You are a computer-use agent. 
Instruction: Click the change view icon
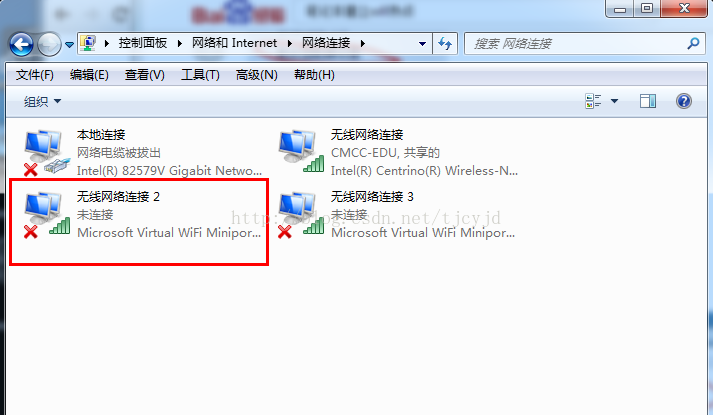tap(593, 101)
